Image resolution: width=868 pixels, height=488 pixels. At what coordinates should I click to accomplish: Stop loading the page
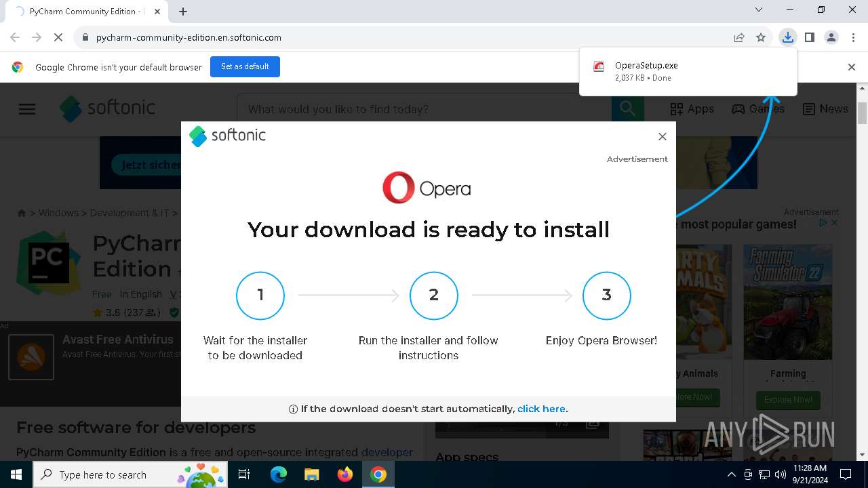coord(58,37)
